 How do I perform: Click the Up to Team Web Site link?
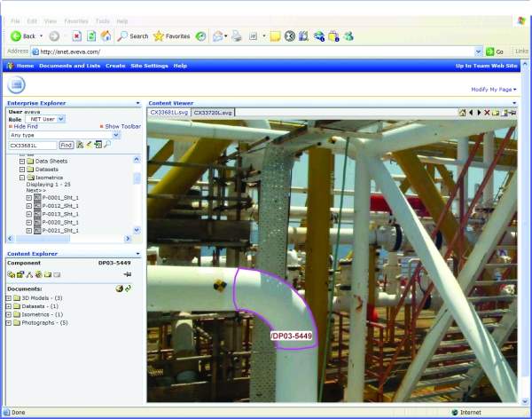click(486, 66)
